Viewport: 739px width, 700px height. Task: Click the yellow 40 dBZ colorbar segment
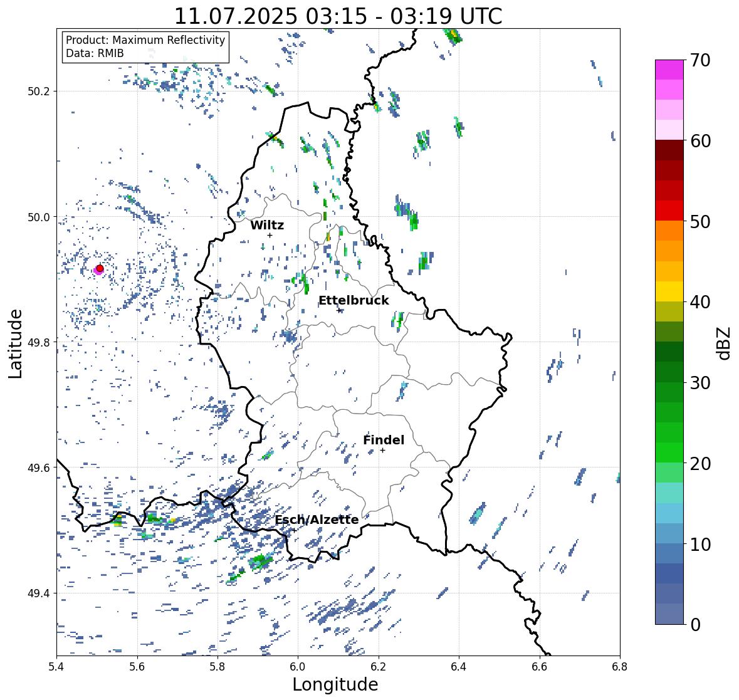point(669,291)
